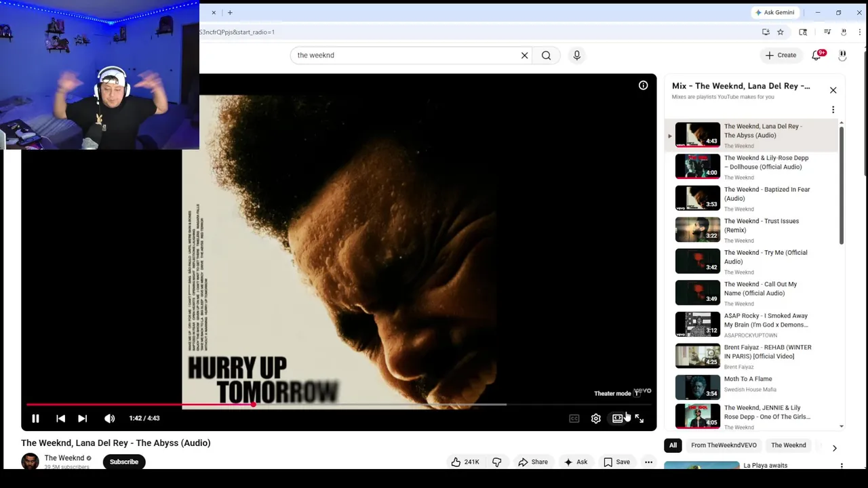Click Ask Gemini in the browser title bar
The height and width of the screenshot is (488, 868).
point(774,12)
